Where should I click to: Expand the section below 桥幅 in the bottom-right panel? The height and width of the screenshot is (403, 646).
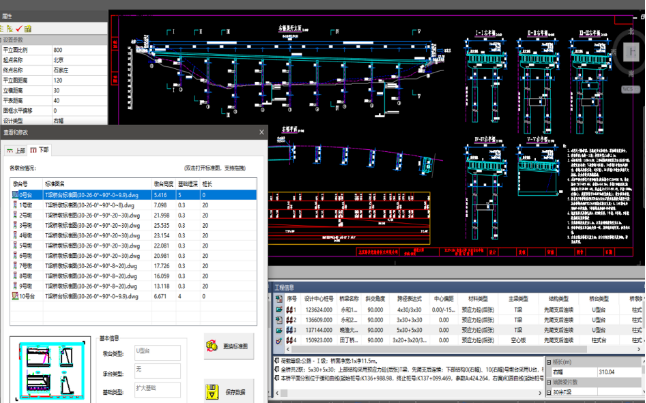click(549, 382)
